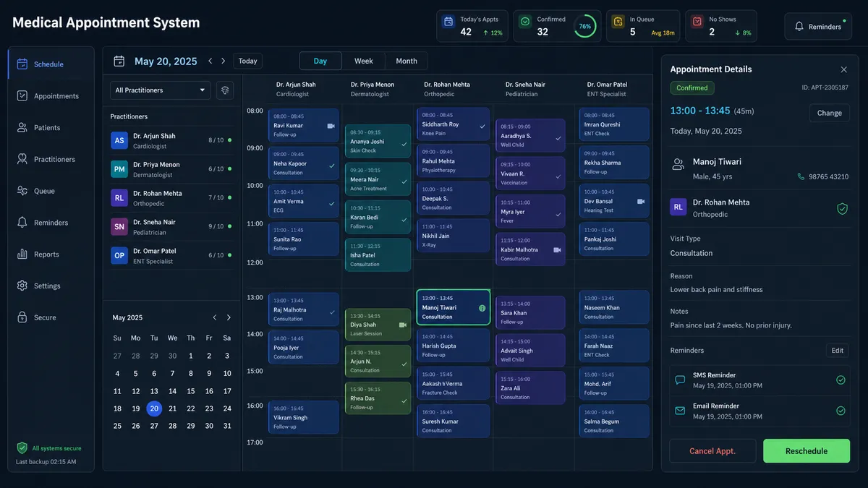This screenshot has height=488, width=868.
Task: Click the filter icon beside All Practitioners dropdown
Action: pyautogui.click(x=225, y=90)
